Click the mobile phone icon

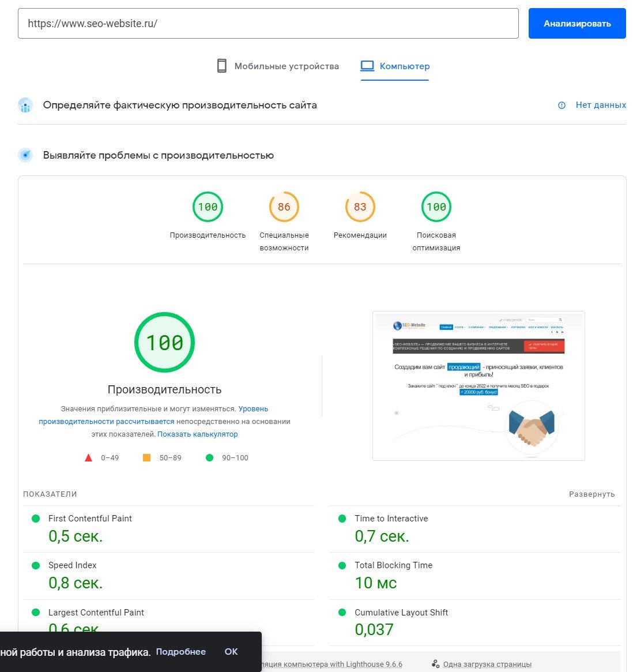[x=222, y=66]
